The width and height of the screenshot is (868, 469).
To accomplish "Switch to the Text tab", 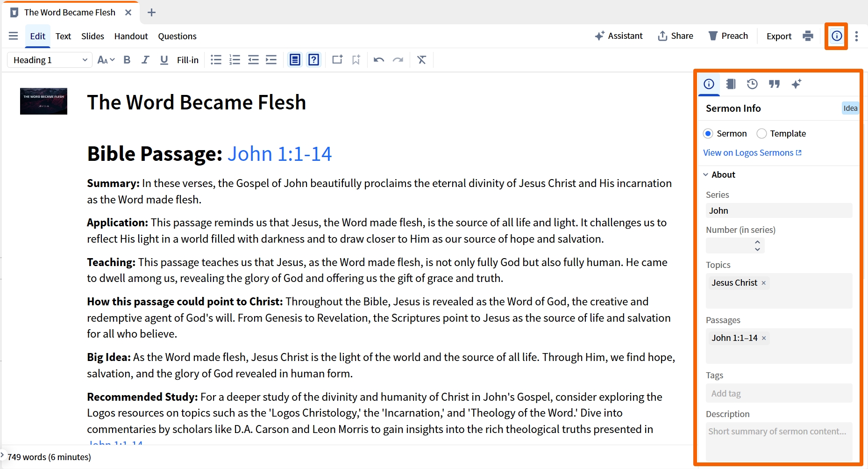I will [x=63, y=36].
